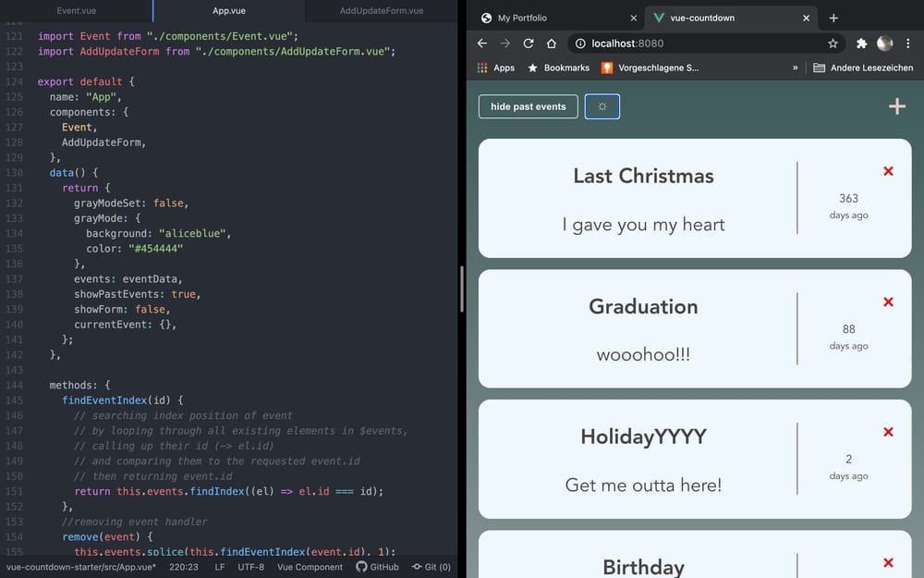
Task: Open the GitHub status bar icon
Action: coord(377,567)
